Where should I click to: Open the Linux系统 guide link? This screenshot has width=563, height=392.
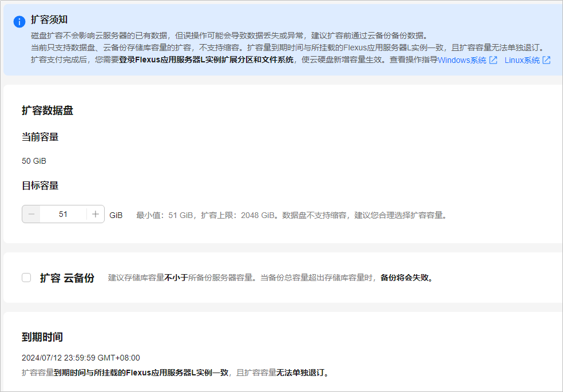[x=522, y=60]
